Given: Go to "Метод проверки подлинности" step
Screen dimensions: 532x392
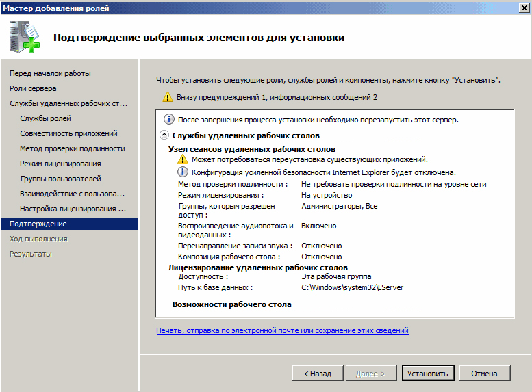Looking at the screenshot, I should pyautogui.click(x=73, y=148).
